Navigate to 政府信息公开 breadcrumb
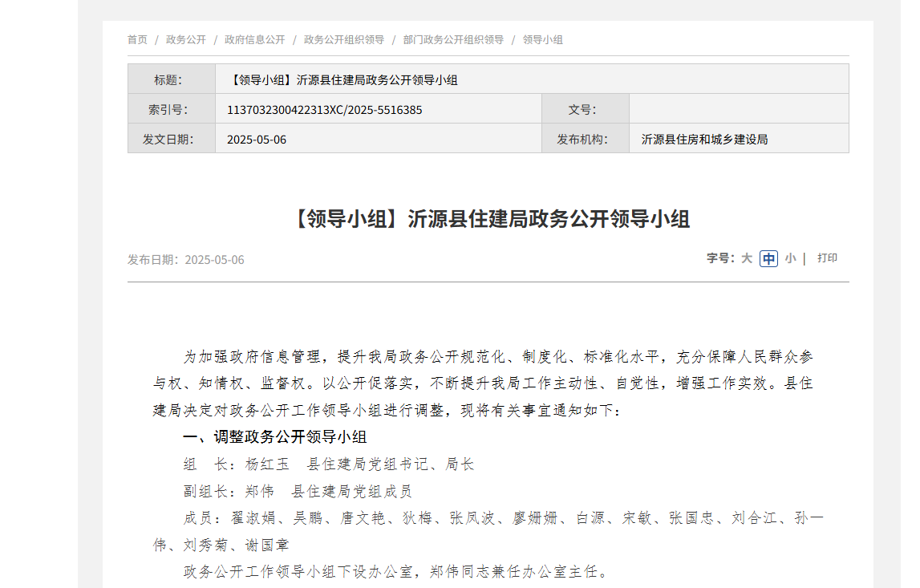This screenshot has width=920, height=588. tap(254, 39)
